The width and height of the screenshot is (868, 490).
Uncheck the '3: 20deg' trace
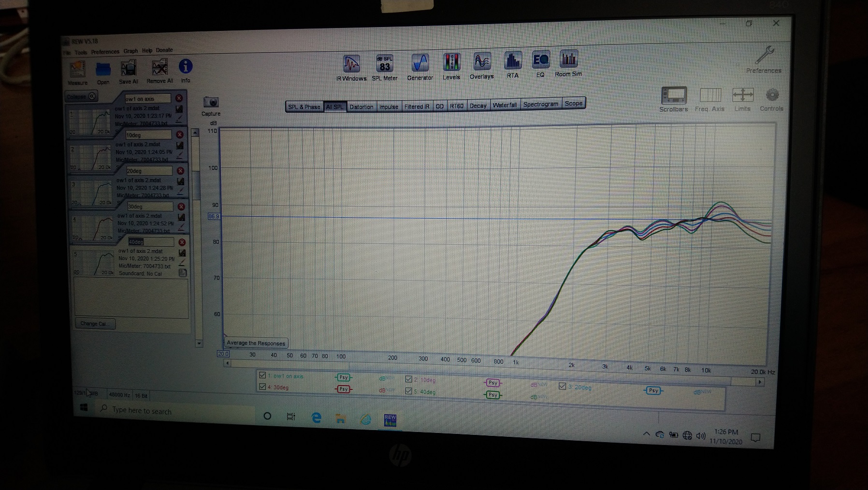click(x=562, y=386)
